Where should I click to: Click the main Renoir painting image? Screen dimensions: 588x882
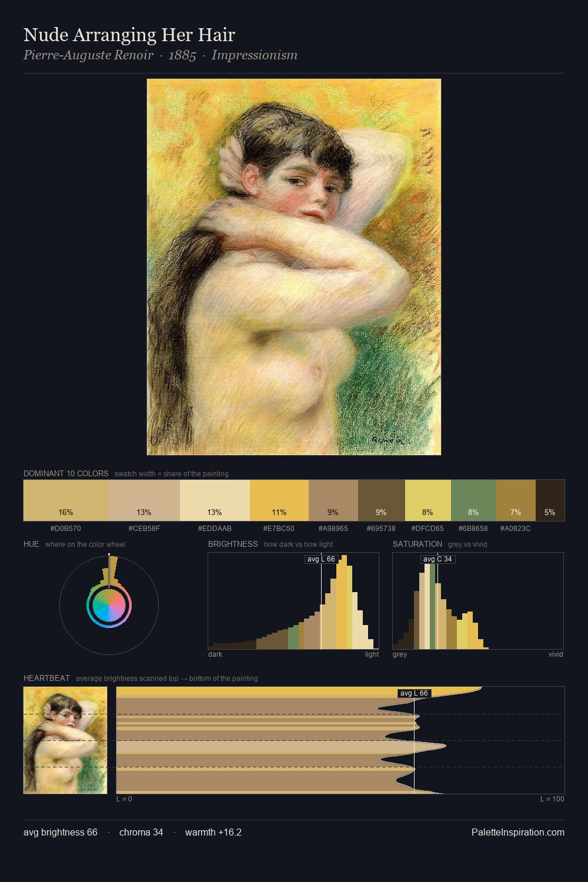(294, 267)
